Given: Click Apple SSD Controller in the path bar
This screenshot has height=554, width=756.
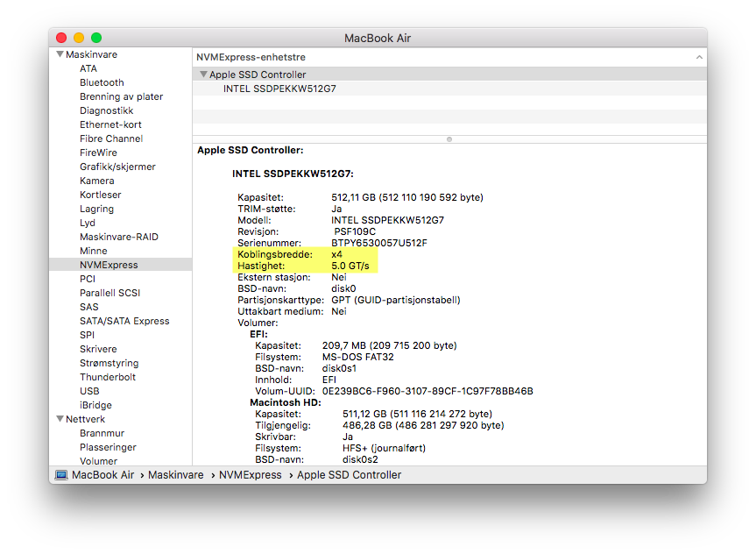Looking at the screenshot, I should [349, 475].
